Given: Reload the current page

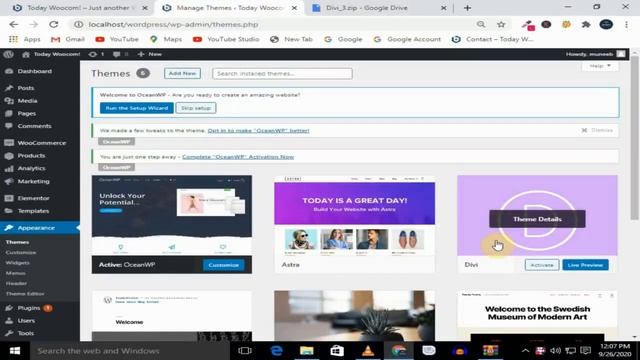Looking at the screenshot, I should point(53,24).
